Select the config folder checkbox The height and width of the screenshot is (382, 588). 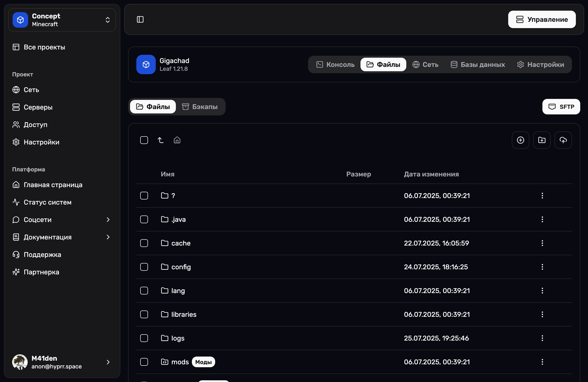144,267
